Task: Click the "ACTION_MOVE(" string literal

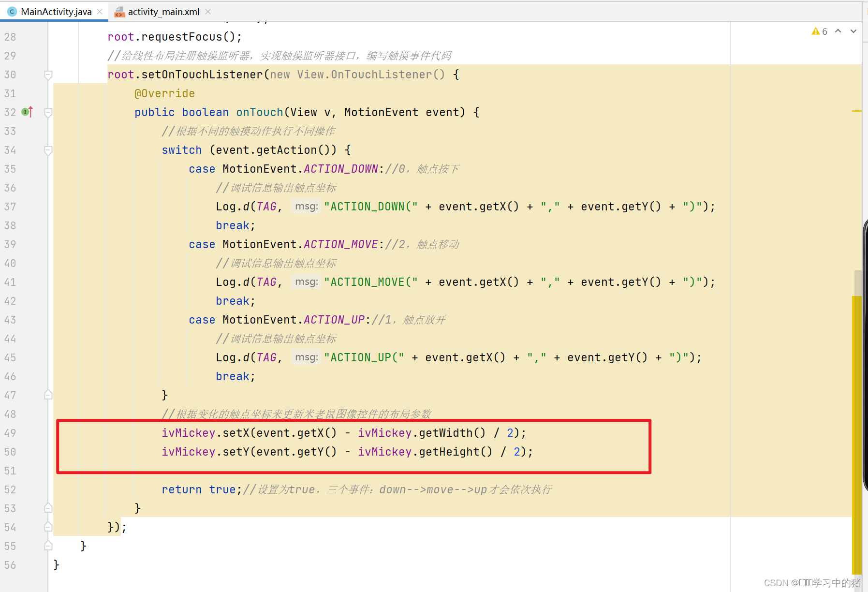Action: coord(371,282)
